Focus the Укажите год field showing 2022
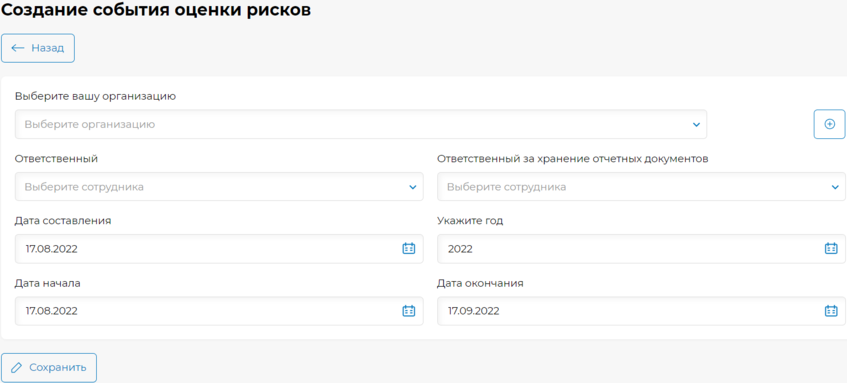 tap(641, 248)
